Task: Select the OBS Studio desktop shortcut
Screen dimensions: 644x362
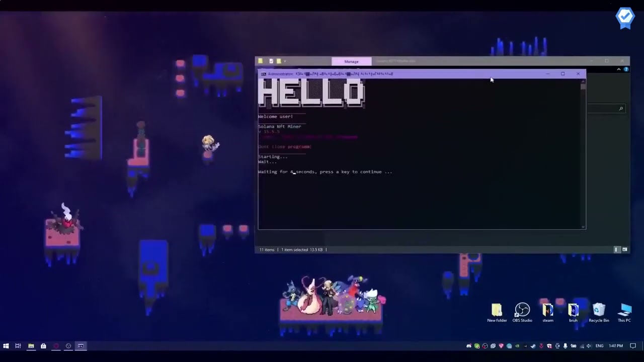Action: [x=522, y=313]
